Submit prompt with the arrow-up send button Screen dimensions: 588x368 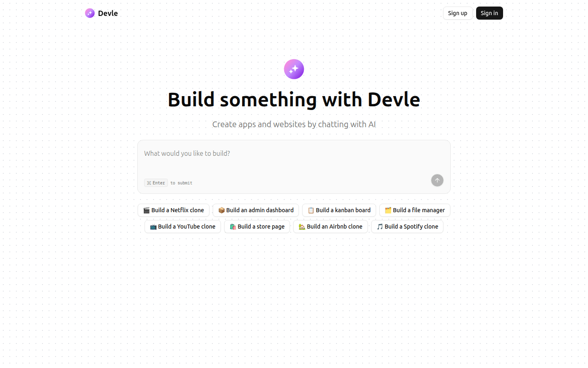pos(437,180)
